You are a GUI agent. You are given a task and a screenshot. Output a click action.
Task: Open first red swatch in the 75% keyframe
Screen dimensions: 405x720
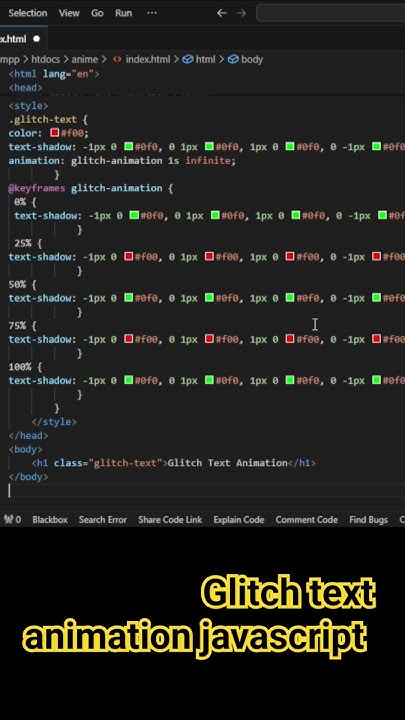coord(129,339)
